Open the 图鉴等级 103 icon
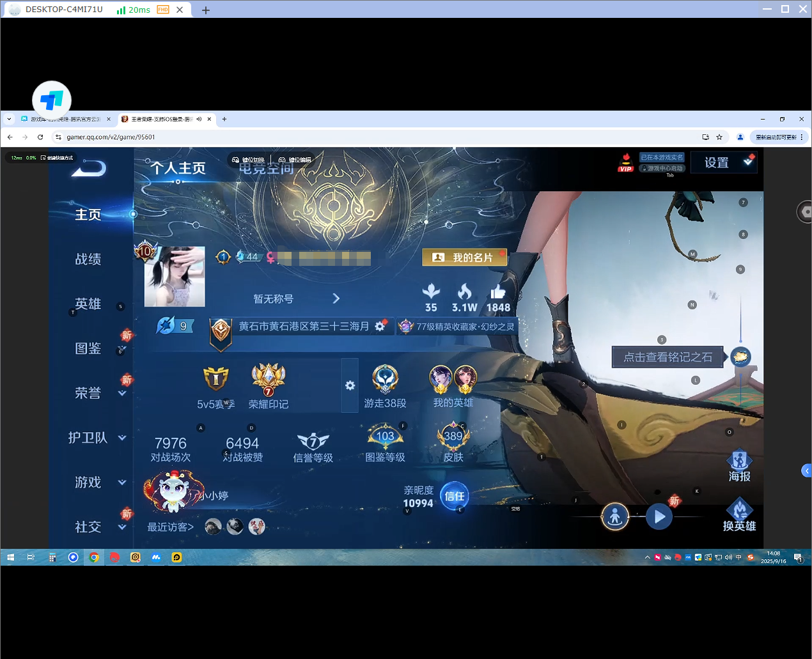 [385, 437]
